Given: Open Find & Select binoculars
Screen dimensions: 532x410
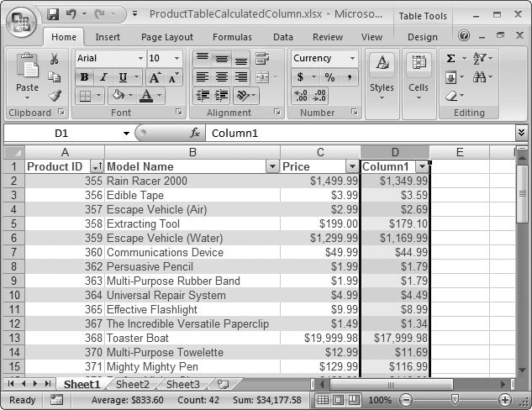Looking at the screenshot, I should (479, 77).
